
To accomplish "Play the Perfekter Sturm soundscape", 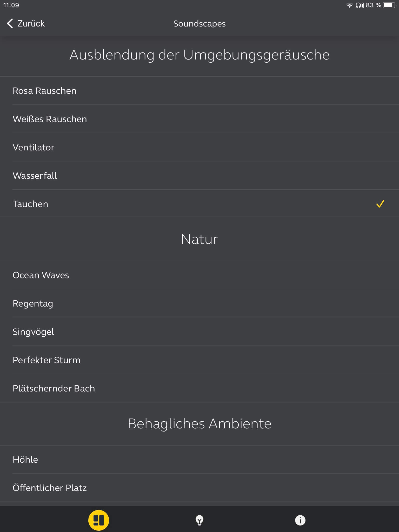I will coord(46,360).
